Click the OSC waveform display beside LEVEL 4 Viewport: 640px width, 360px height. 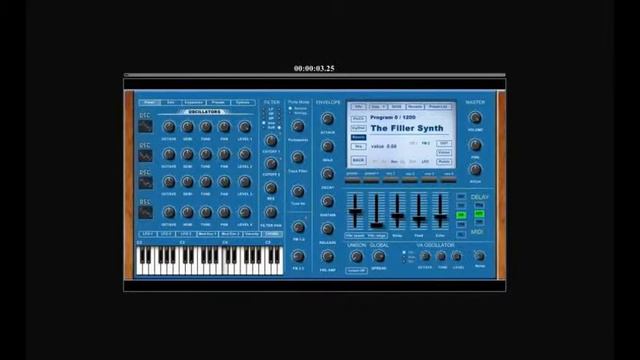[x=145, y=212]
